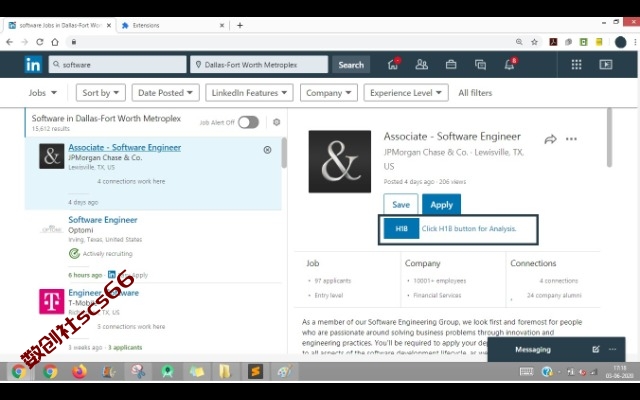
Task: Go to browser home page
Action: 55,42
